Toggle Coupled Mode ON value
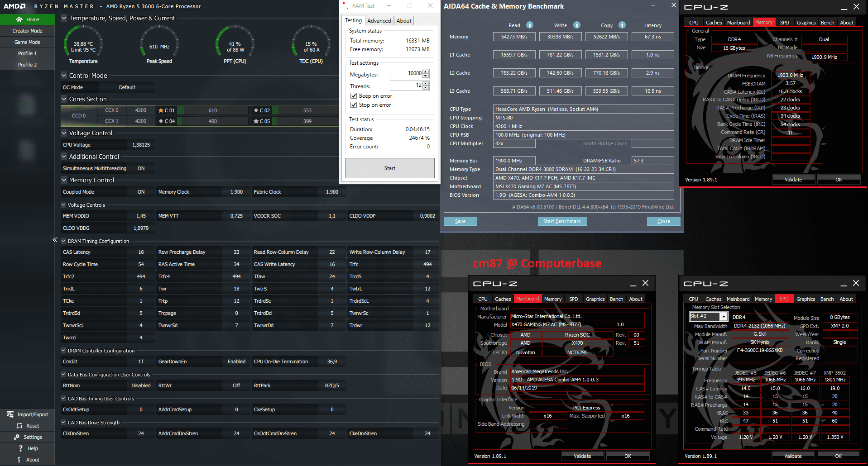This screenshot has width=868, height=466. pos(141,192)
